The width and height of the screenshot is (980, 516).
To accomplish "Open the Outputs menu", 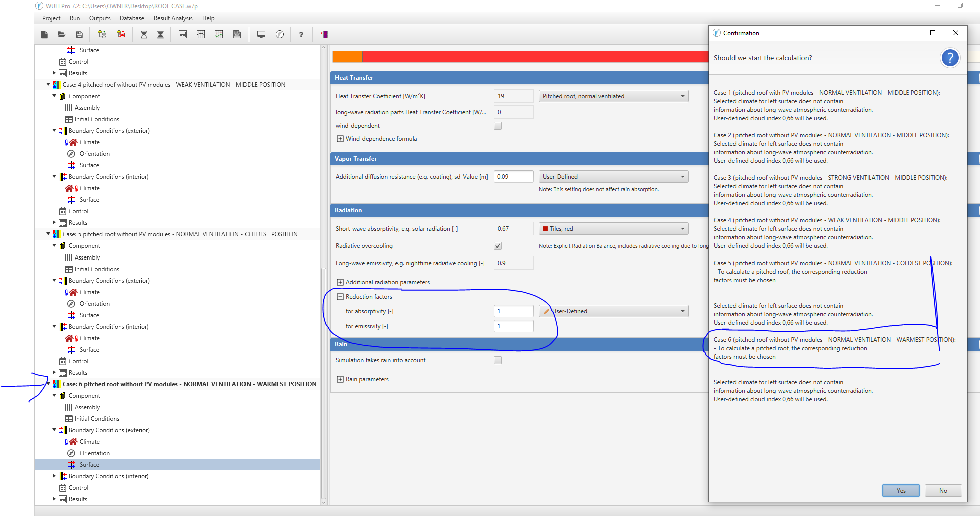I will pyautogui.click(x=100, y=18).
